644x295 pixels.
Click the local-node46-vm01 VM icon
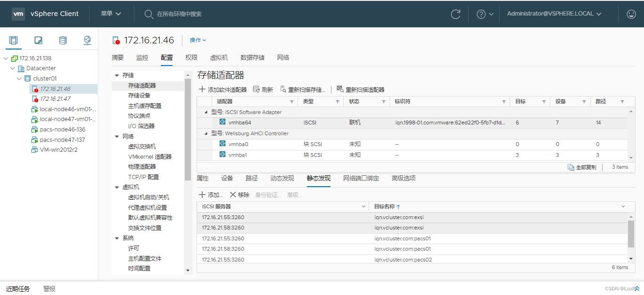click(34, 109)
